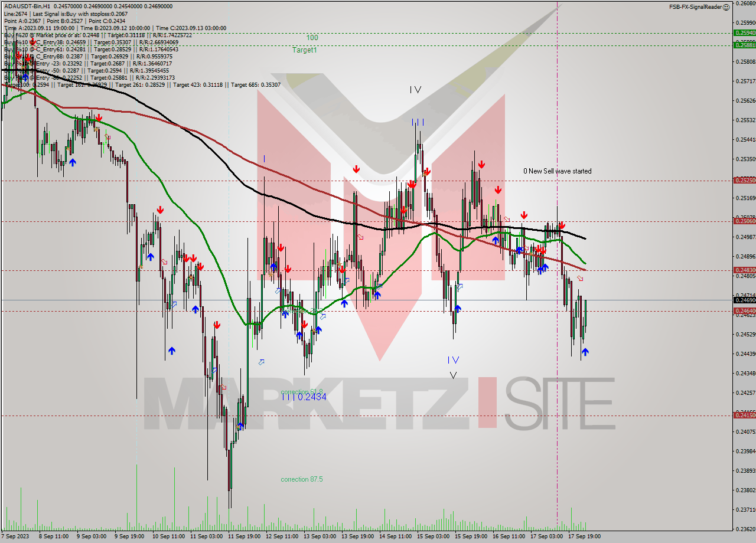Click the '8 Sep 11:00' time axis label
The image size is (756, 543).
tap(53, 537)
